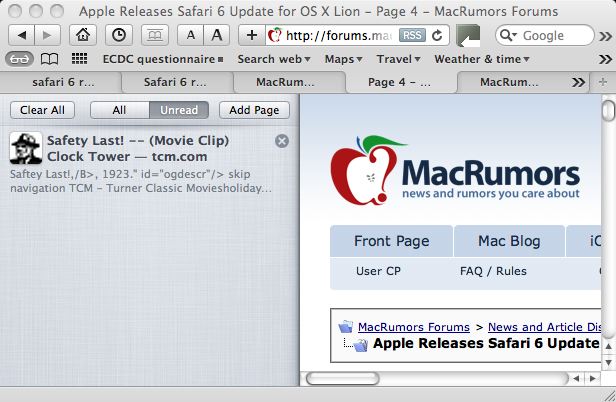Open the Mac Blog tab

(x=509, y=241)
